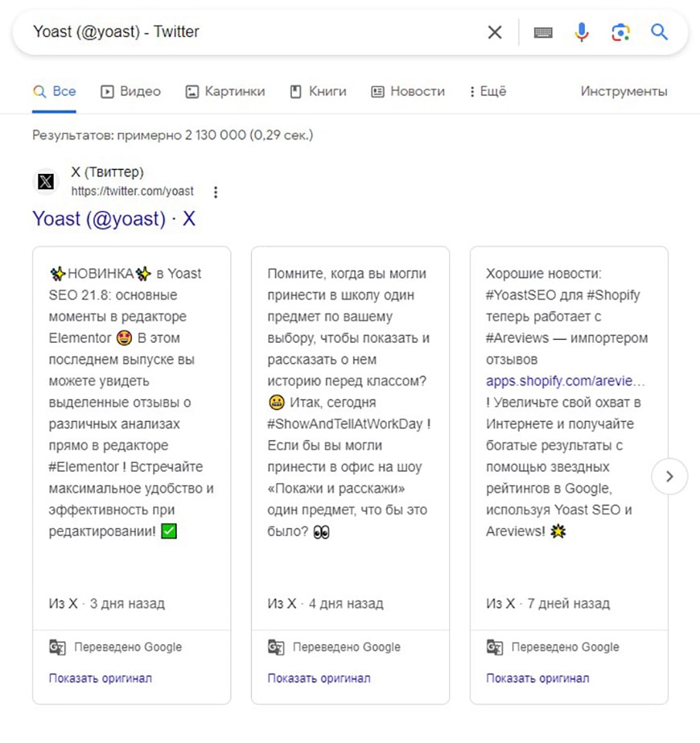Expand the Ещё menu
The height and width of the screenshot is (743, 700).
[x=488, y=92]
